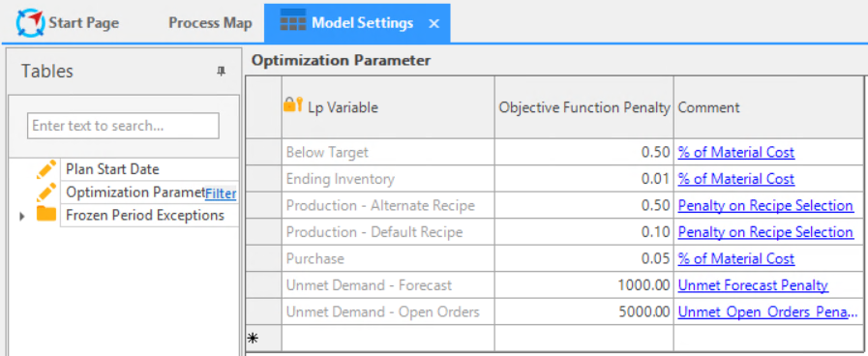Image resolution: width=868 pixels, height=356 pixels.
Task: Click lock key icon in Lp Variable header
Action: coord(293,104)
